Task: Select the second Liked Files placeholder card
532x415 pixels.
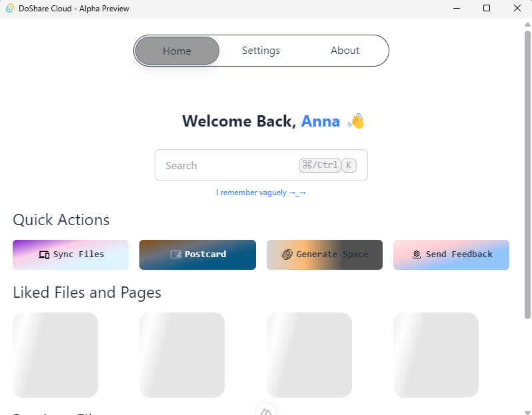Action: pyautogui.click(x=182, y=355)
